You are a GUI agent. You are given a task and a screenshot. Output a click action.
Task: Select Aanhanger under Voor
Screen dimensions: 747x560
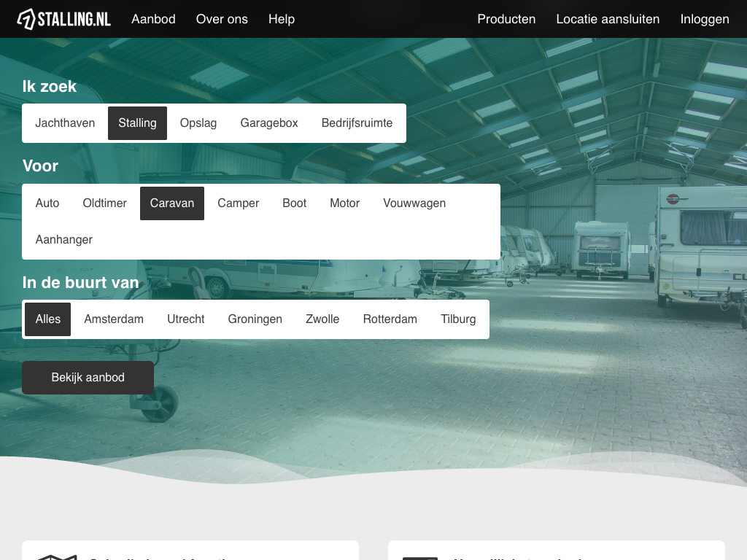64,240
